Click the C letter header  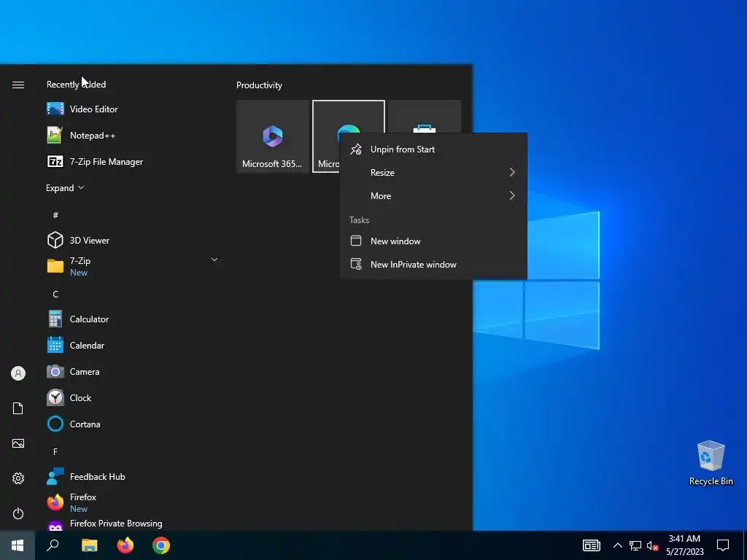[x=55, y=295]
